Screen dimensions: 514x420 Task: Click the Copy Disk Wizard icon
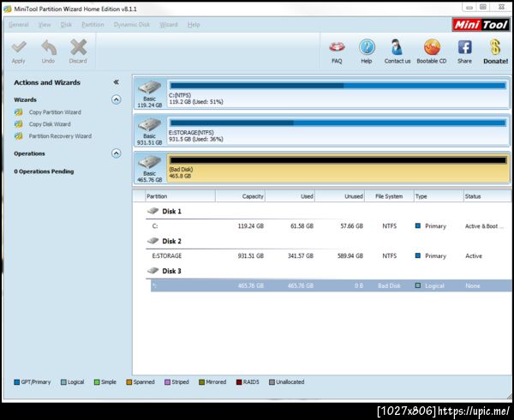19,124
